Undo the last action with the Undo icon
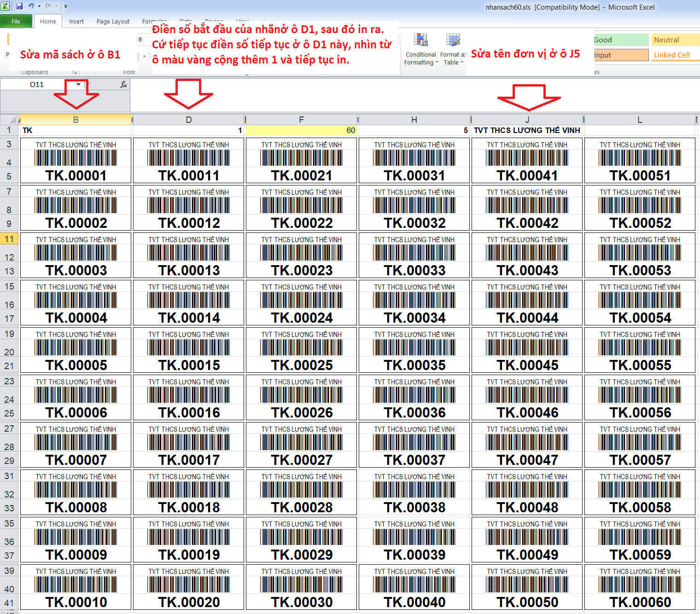Image resolution: width=700 pixels, height=614 pixels. 31,6
